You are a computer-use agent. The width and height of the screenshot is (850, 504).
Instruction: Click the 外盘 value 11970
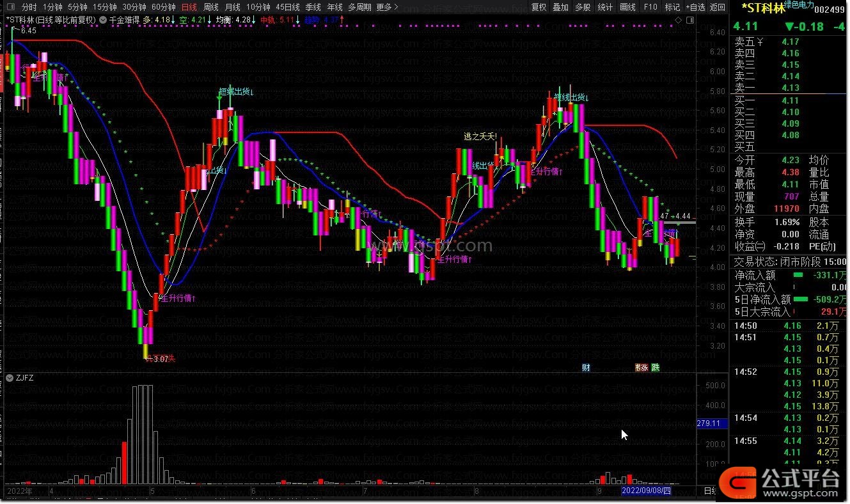(786, 209)
